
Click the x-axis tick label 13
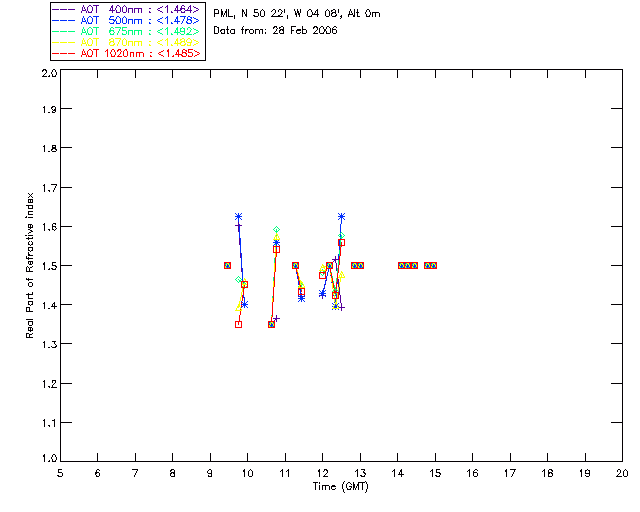pyautogui.click(x=360, y=473)
